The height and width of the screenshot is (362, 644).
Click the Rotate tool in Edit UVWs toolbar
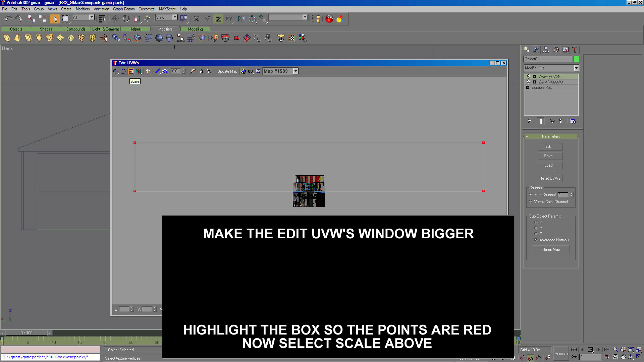click(123, 71)
